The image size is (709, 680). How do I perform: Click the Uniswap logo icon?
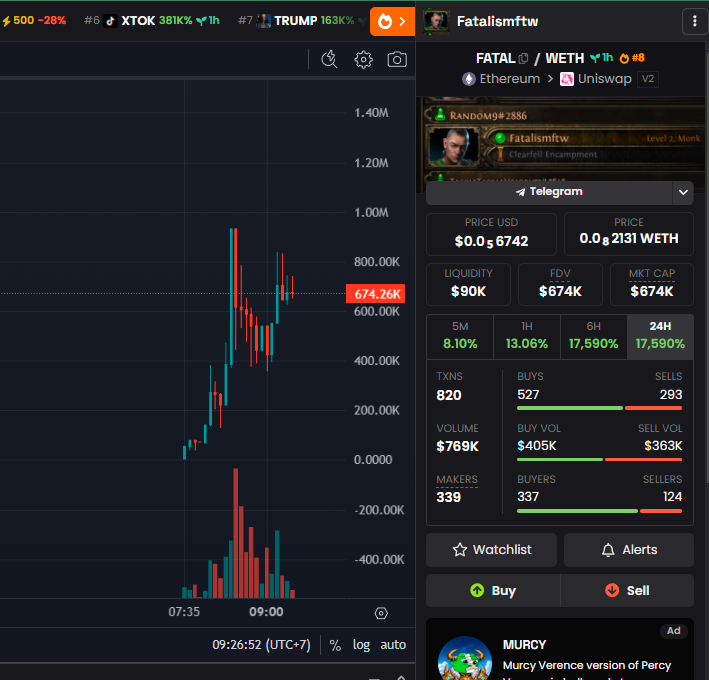(x=567, y=79)
